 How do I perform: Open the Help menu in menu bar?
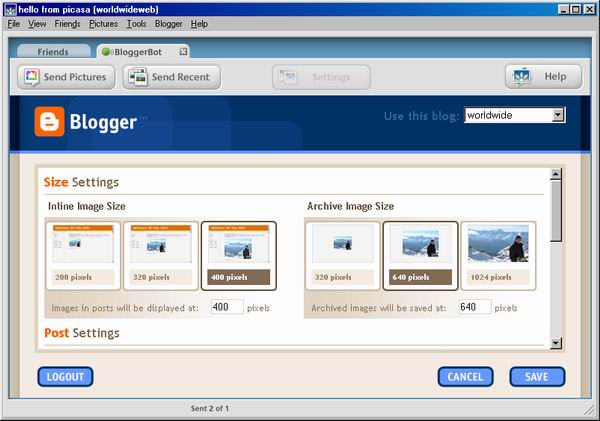tap(199, 24)
